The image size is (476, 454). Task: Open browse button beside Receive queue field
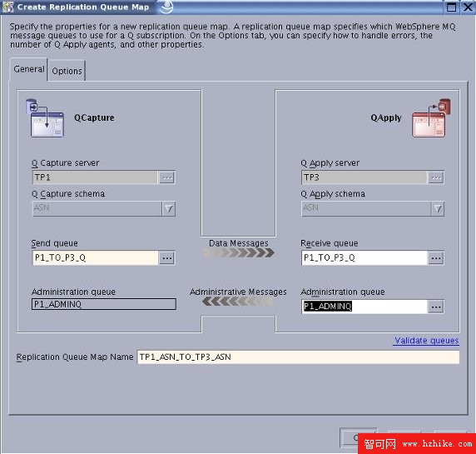point(436,258)
